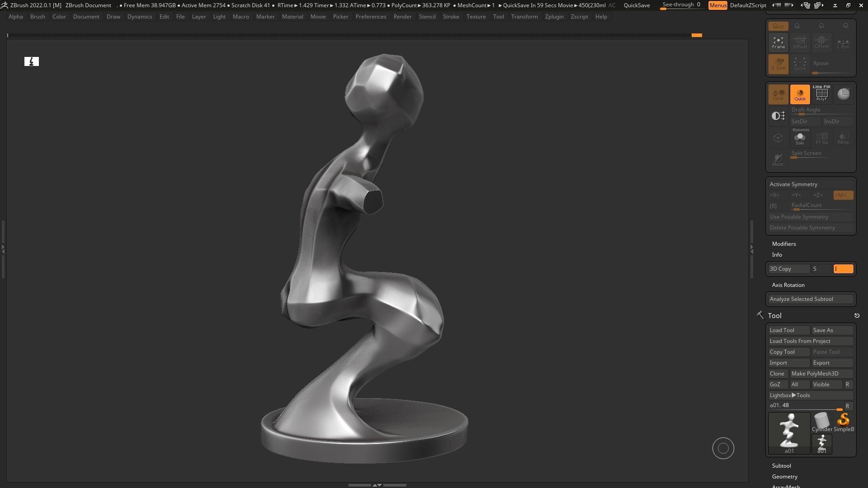868x488 pixels.
Task: Toggle Quick 3D edit mode
Action: tap(800, 94)
